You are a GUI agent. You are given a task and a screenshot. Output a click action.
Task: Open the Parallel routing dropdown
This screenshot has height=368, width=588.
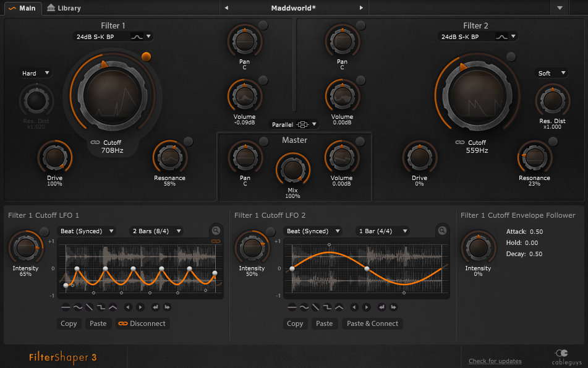click(x=294, y=124)
